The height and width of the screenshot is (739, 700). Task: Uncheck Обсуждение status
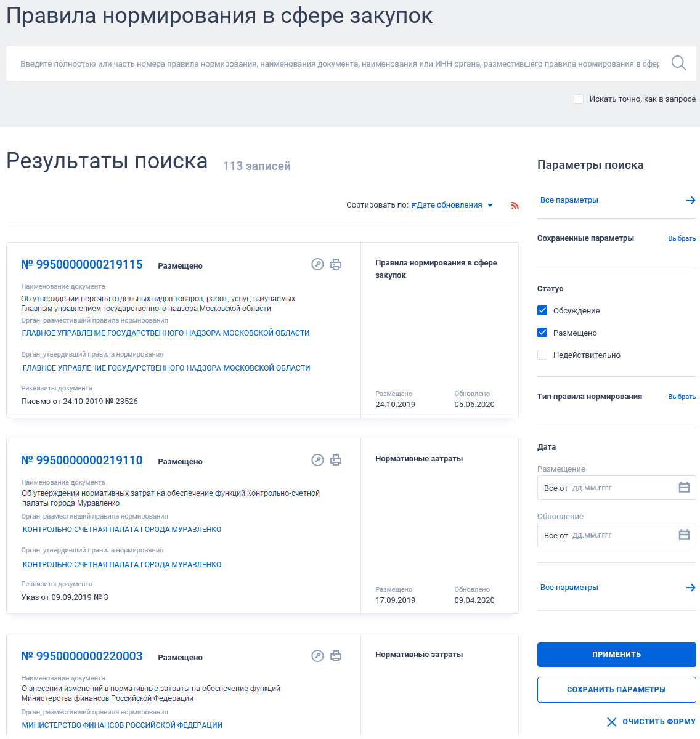pyautogui.click(x=542, y=310)
